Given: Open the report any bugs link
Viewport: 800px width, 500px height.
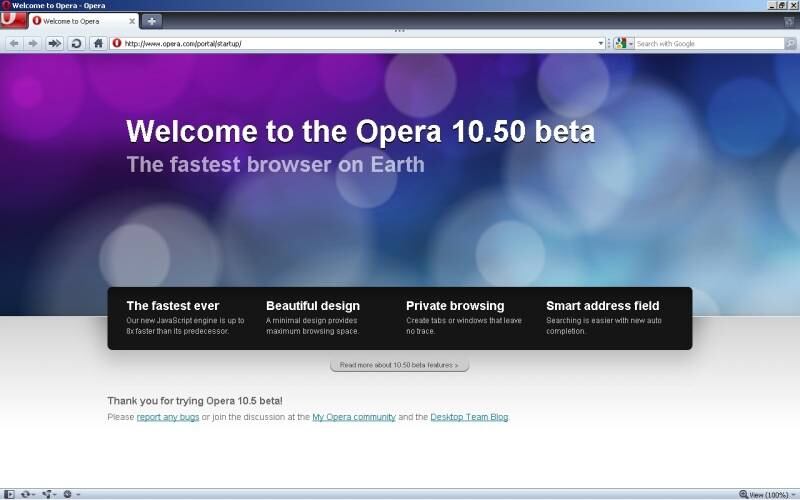Looking at the screenshot, I should (x=167, y=416).
